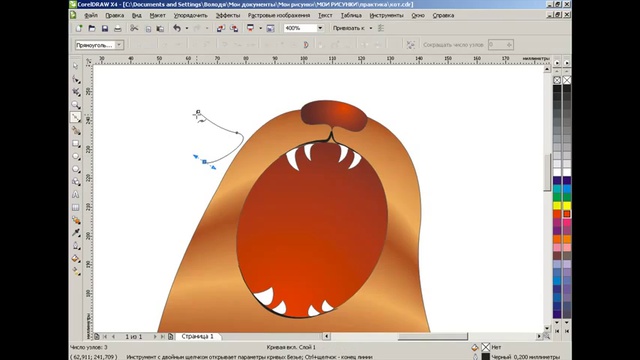
Task: Click the Paste icon
Action: (160, 28)
